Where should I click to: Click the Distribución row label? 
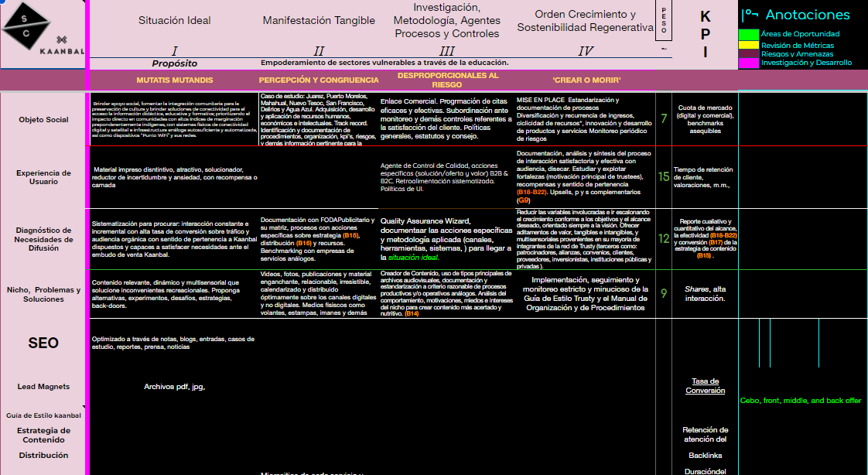click(x=44, y=455)
